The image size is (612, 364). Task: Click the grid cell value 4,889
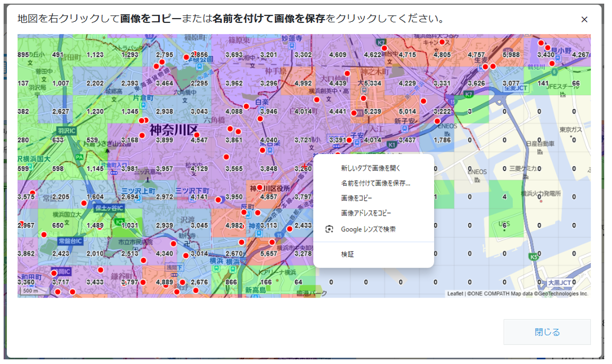(x=164, y=282)
